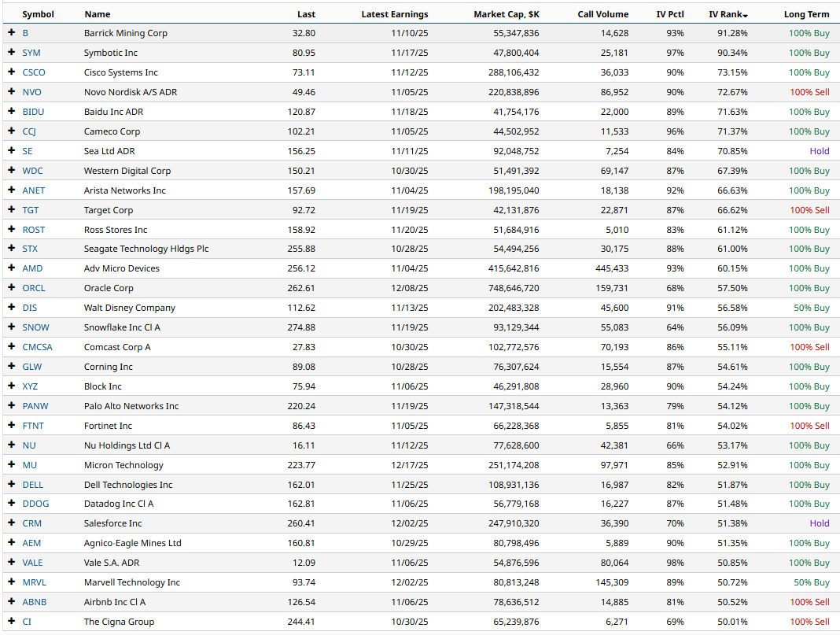Sort table by Symbol column header
The height and width of the screenshot is (639, 840).
[38, 14]
